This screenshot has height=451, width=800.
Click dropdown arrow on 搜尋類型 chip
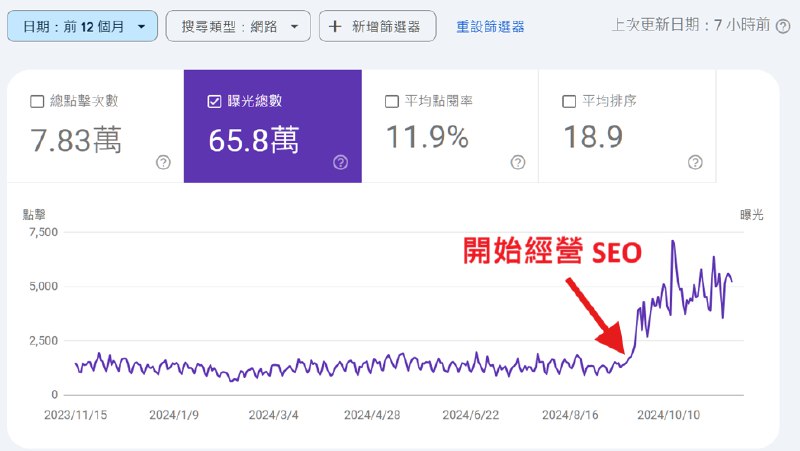(x=294, y=27)
